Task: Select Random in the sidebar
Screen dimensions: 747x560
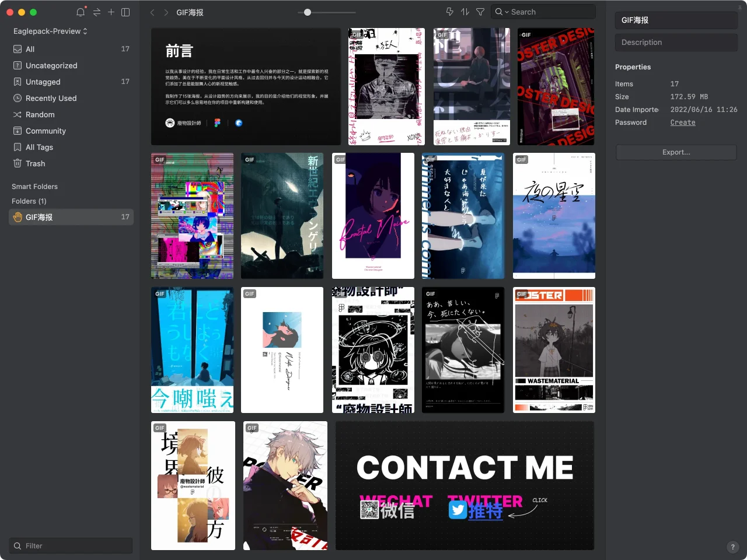Action: [71, 114]
